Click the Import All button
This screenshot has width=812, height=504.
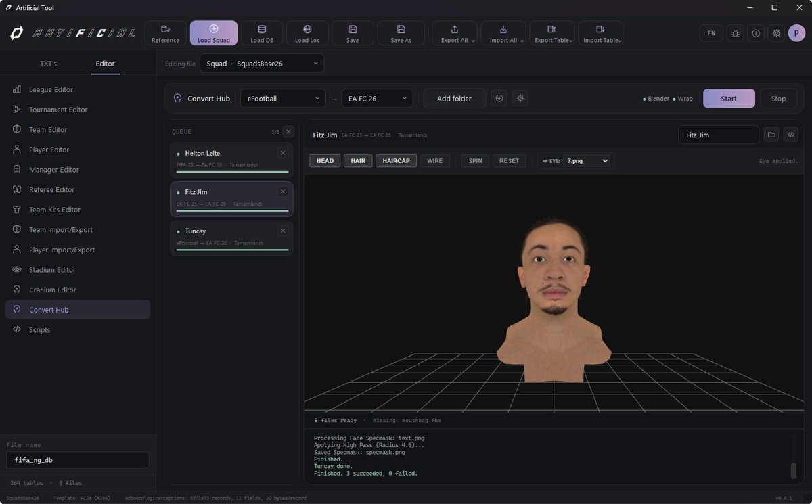coord(503,33)
